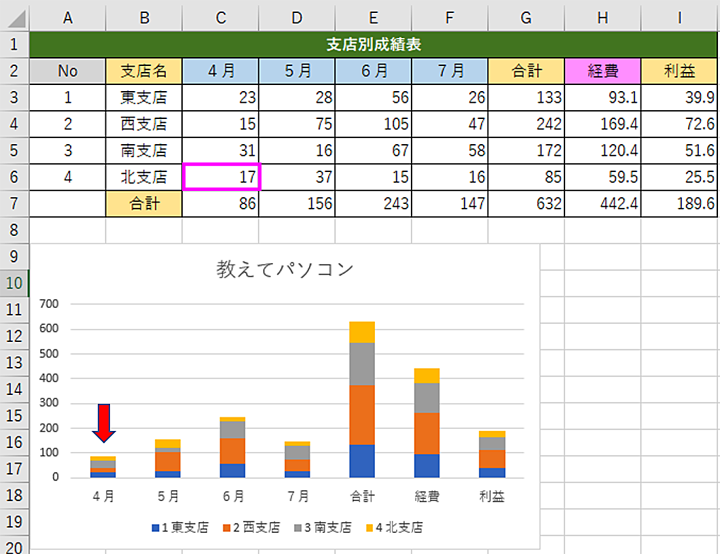Select the 東支店 cell in the table
Screen dimensions: 720x554
[x=144, y=97]
